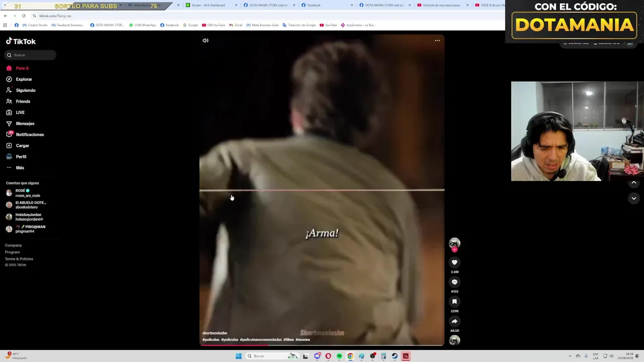Screen dimensions: 644x362
Task: Open the #films hashtag
Action: (288, 339)
